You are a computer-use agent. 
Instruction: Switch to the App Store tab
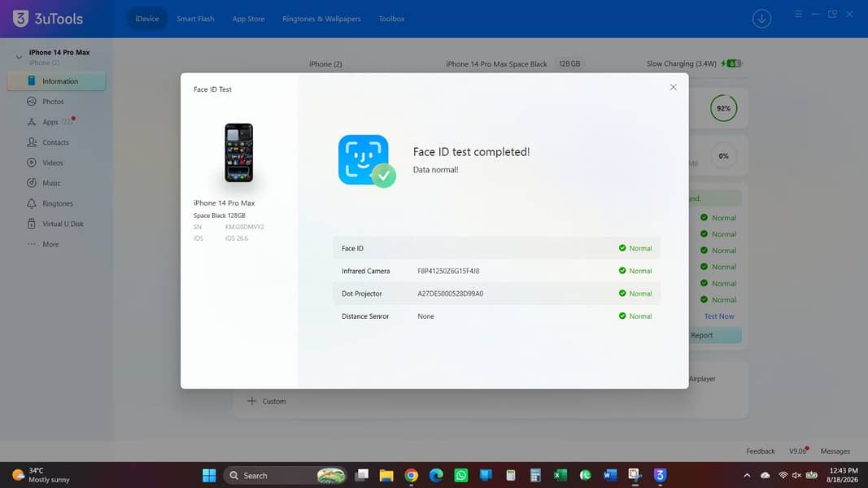pos(248,19)
